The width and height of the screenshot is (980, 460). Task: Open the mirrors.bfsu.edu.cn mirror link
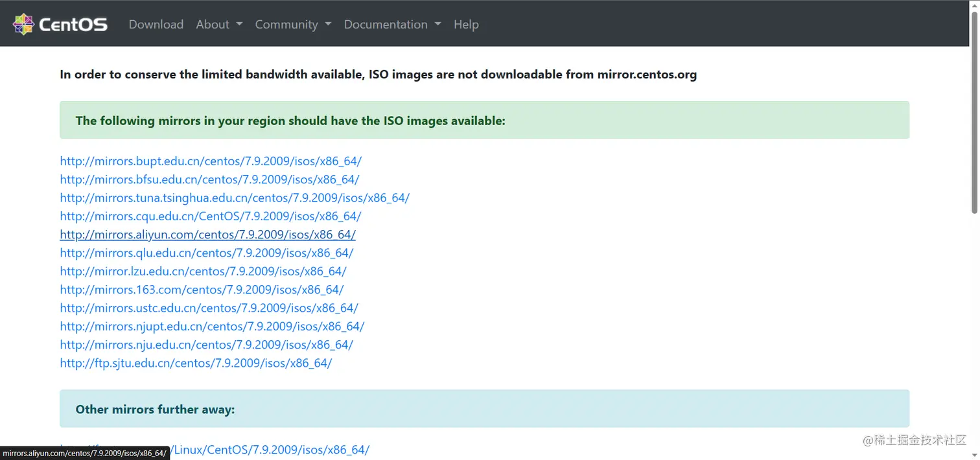click(209, 179)
